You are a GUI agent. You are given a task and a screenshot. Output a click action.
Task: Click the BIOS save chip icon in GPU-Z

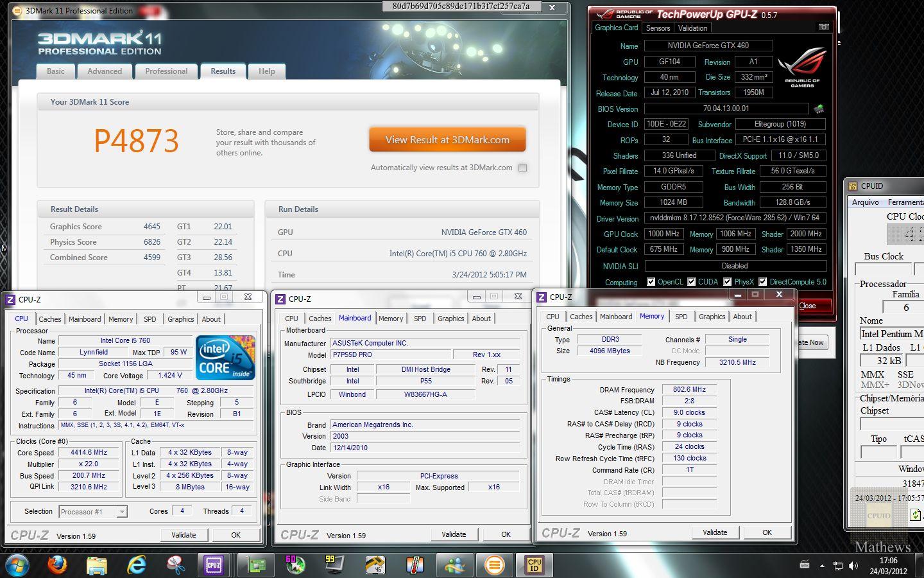coord(819,109)
